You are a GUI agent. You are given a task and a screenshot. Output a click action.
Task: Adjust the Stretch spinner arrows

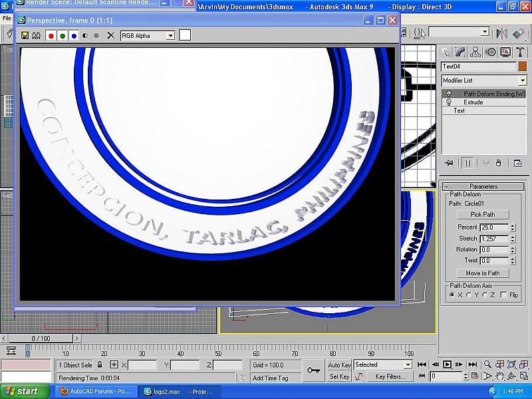[513, 239]
